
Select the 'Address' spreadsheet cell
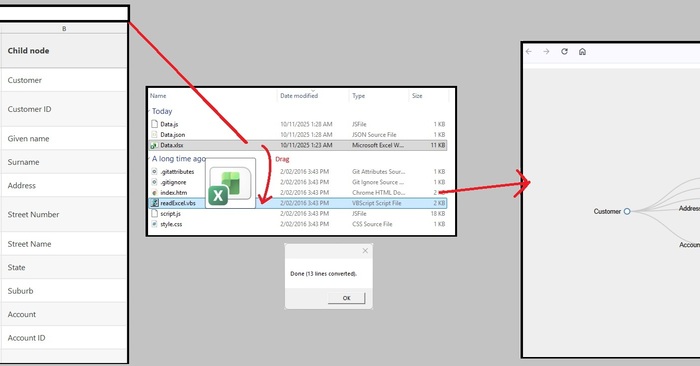pos(64,186)
